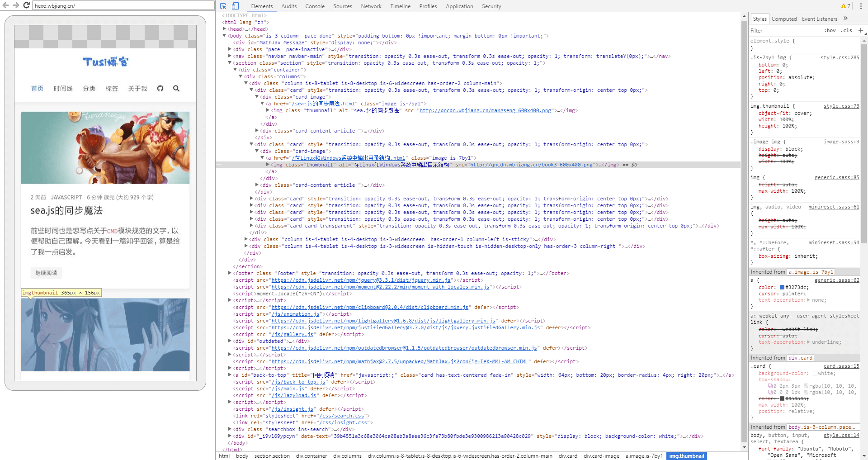This screenshot has height=460, width=868.
Task: Open the 首页 page nav link
Action: tap(37, 89)
